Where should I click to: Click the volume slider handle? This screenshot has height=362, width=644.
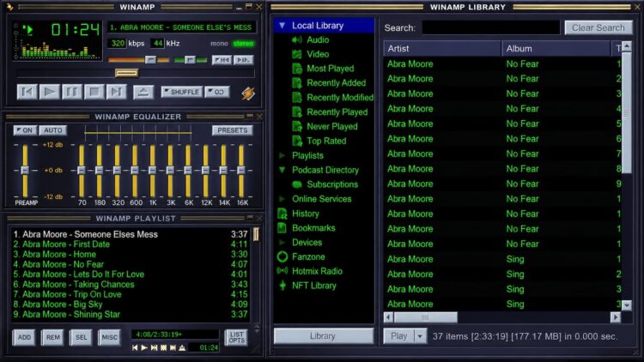click(151, 60)
